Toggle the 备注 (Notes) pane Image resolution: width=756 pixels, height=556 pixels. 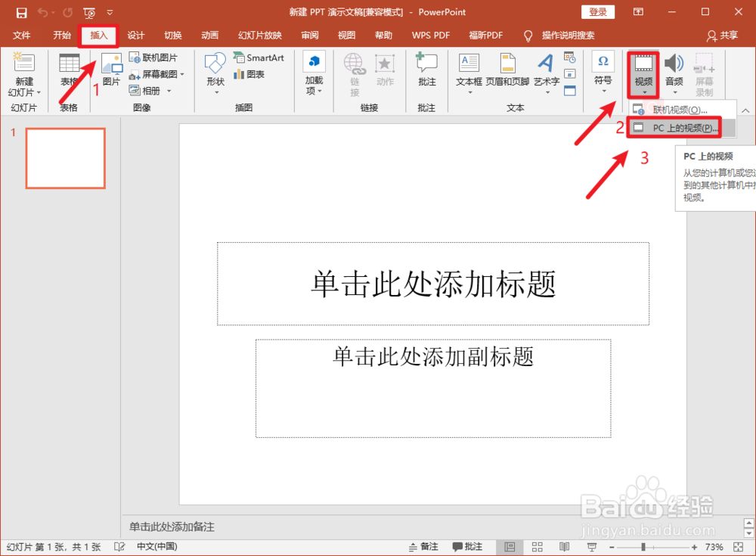[424, 546]
